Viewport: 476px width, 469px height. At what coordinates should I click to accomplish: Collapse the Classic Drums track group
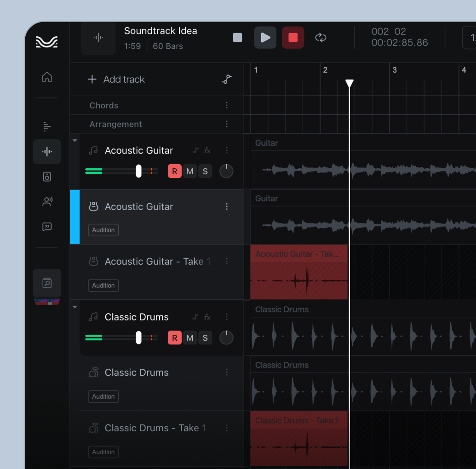click(x=75, y=307)
